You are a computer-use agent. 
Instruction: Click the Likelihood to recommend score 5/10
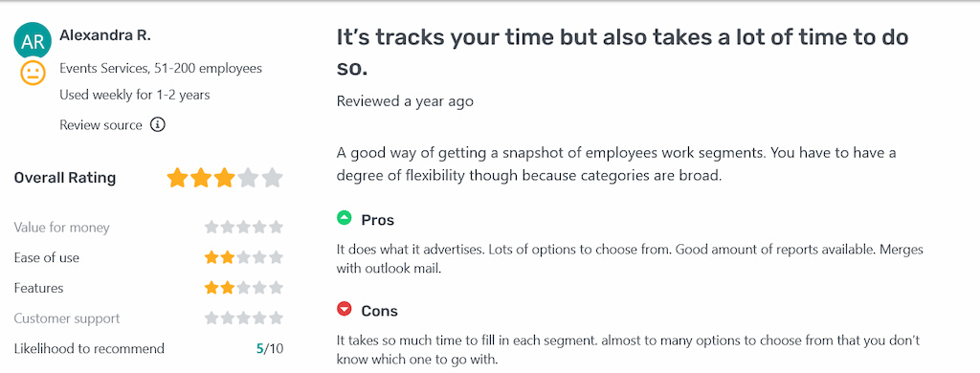tap(270, 349)
